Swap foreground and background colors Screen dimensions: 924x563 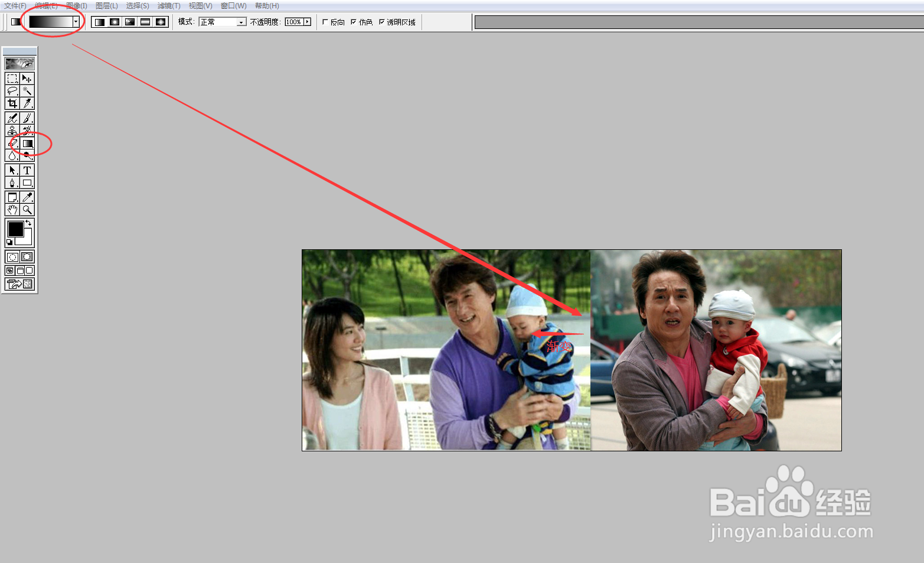point(28,223)
